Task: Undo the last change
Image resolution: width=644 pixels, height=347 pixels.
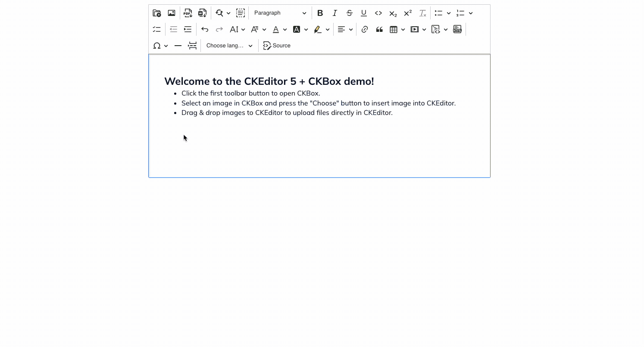Action: point(205,30)
